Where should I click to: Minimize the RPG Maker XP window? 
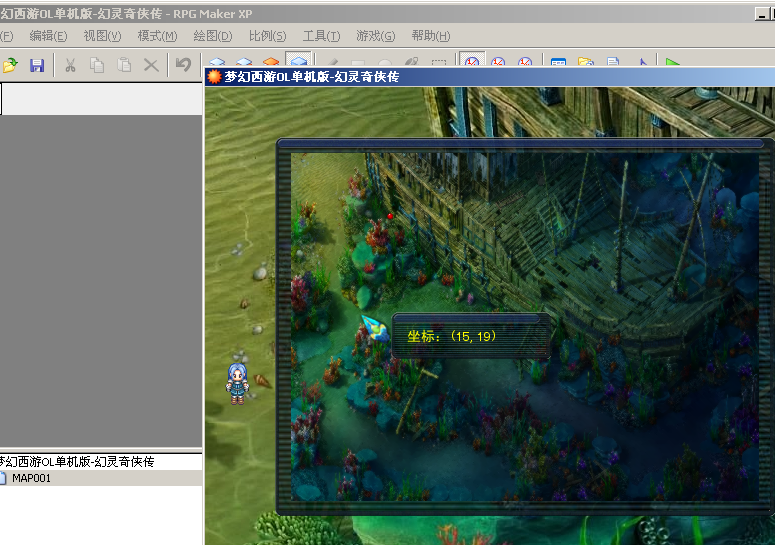[x=761, y=14]
